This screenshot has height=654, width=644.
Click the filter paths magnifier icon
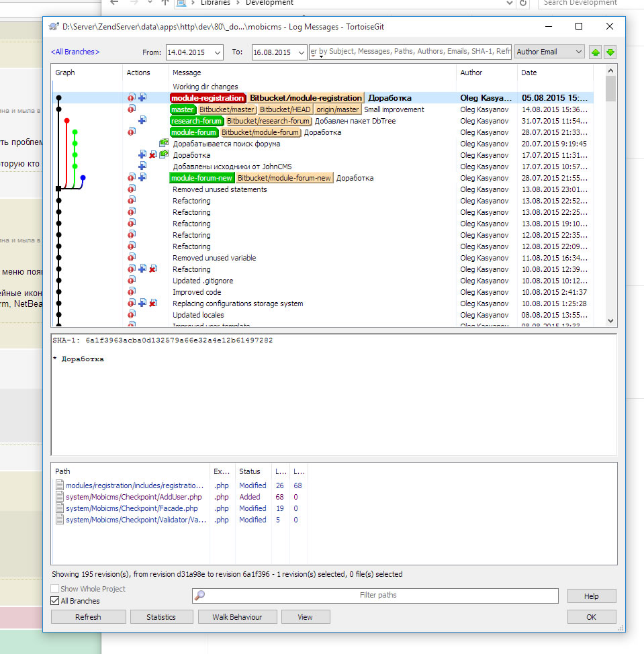[x=199, y=596]
